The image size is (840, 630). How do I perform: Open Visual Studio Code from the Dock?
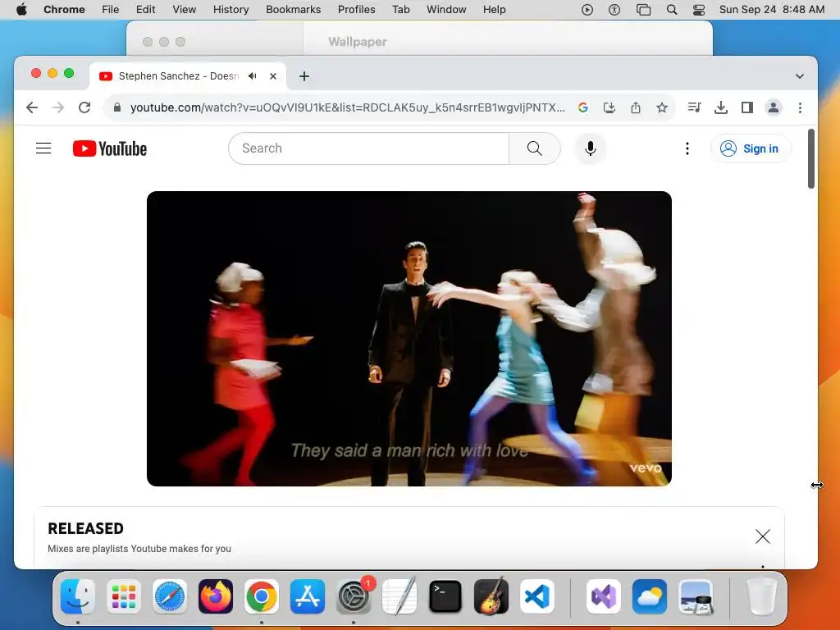click(x=537, y=596)
